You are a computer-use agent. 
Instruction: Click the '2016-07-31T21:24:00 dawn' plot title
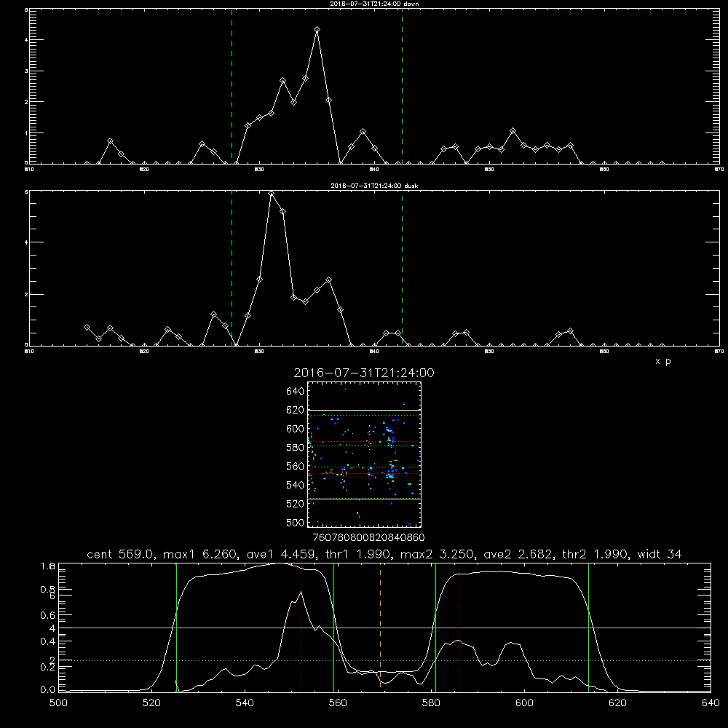374,3
